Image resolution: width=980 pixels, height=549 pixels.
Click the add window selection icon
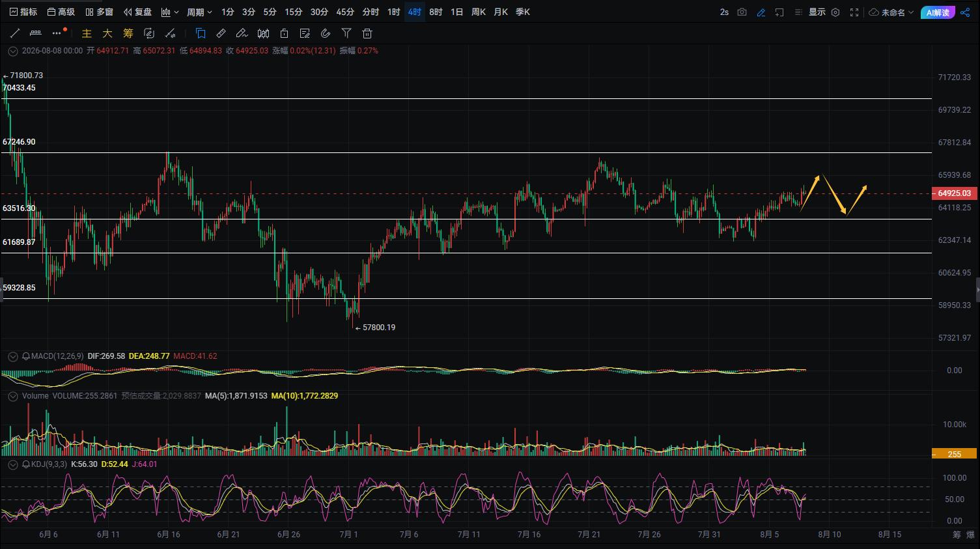click(779, 12)
